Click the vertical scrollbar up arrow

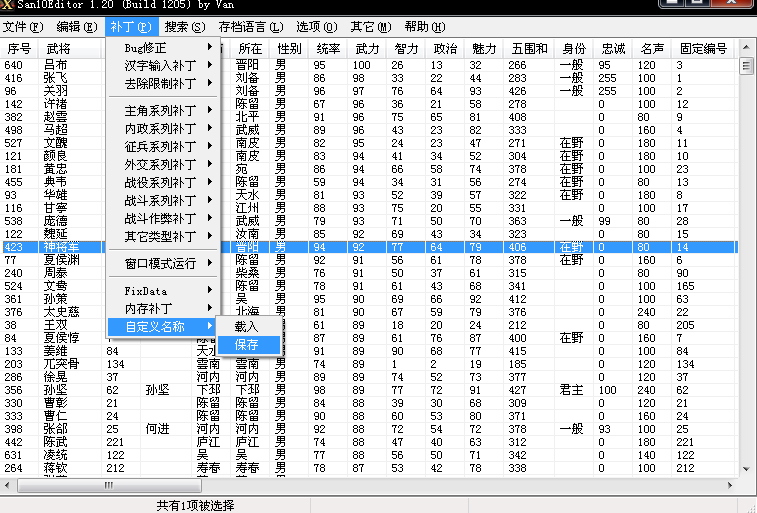click(746, 48)
